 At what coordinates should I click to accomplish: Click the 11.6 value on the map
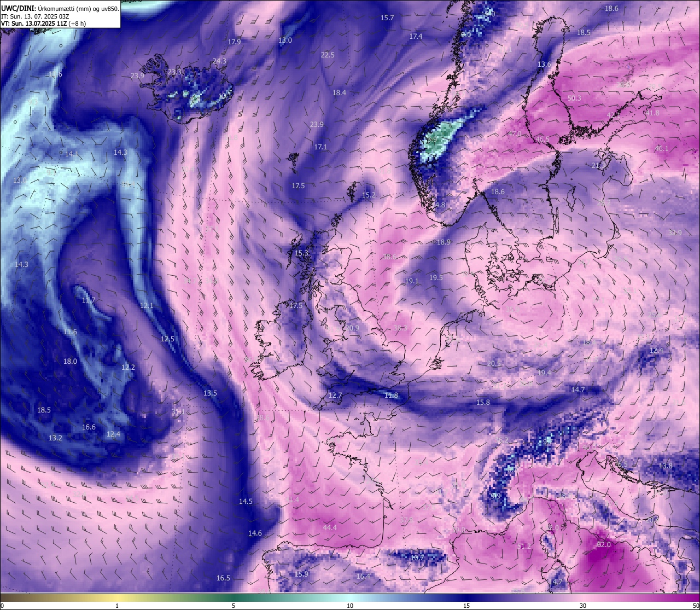click(70, 332)
